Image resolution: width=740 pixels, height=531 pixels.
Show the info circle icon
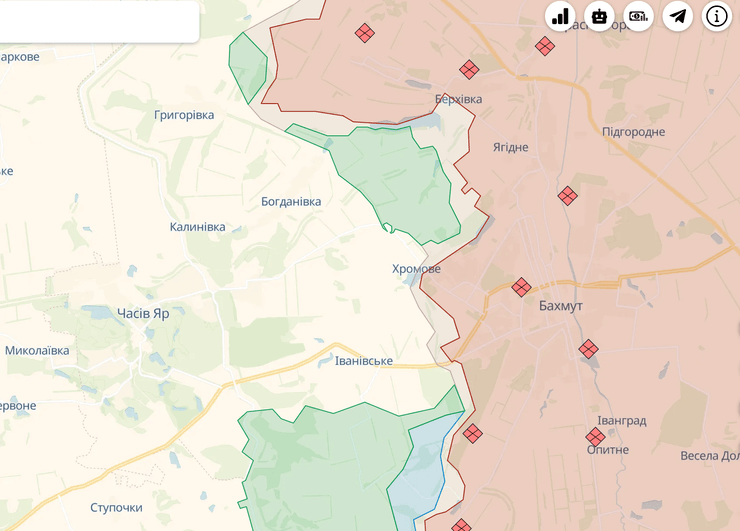(x=717, y=16)
